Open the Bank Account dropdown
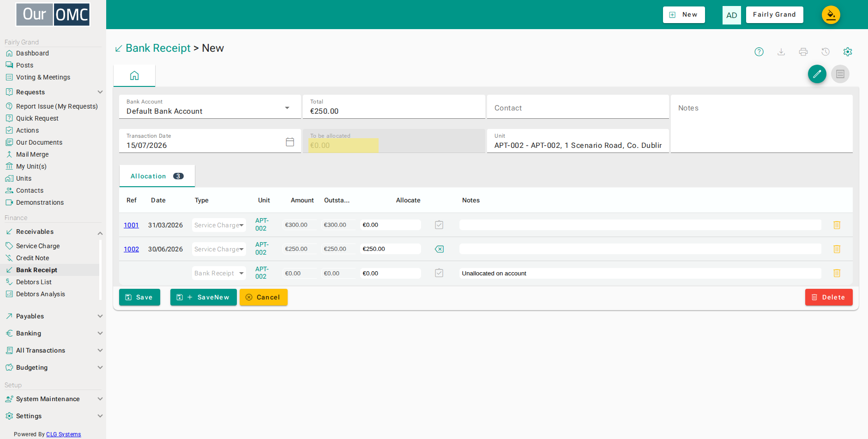The image size is (868, 439). pos(210,107)
